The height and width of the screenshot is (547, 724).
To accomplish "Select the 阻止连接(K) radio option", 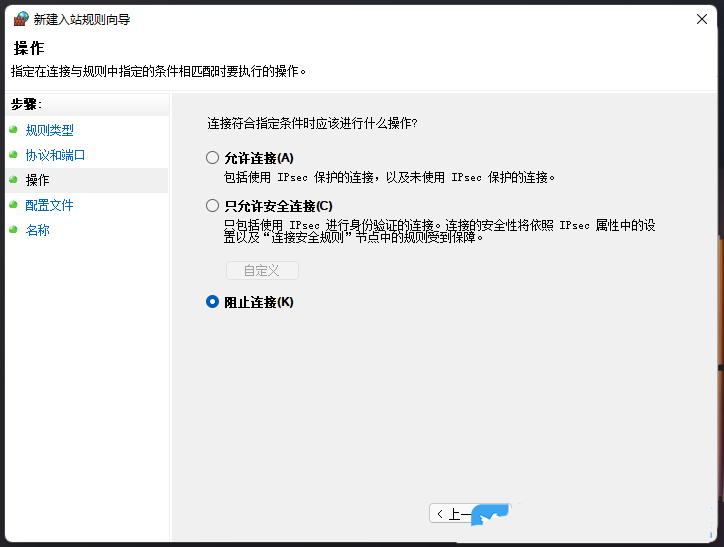I will [250, 302].
